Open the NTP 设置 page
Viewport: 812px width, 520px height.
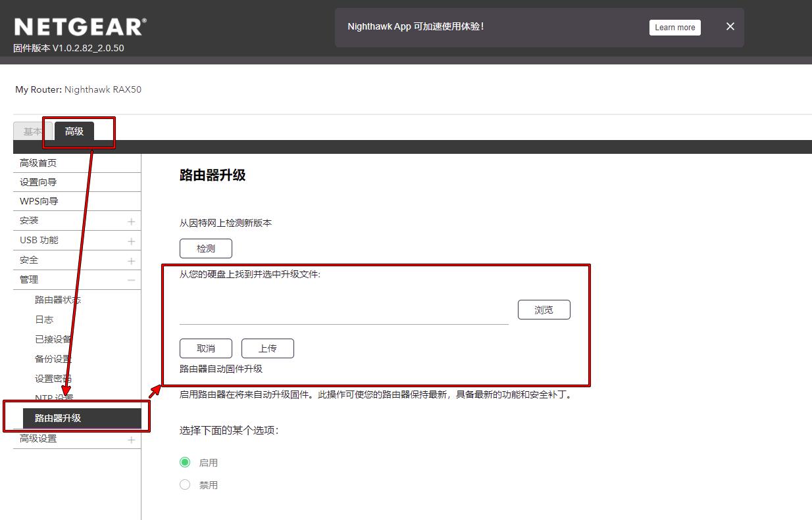pos(53,398)
